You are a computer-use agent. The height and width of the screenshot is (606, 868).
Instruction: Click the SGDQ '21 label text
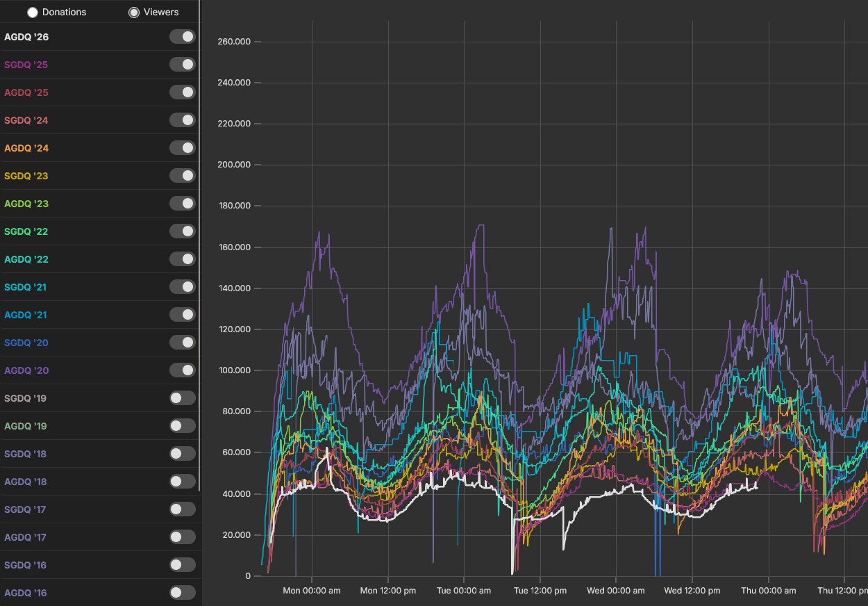coord(26,287)
